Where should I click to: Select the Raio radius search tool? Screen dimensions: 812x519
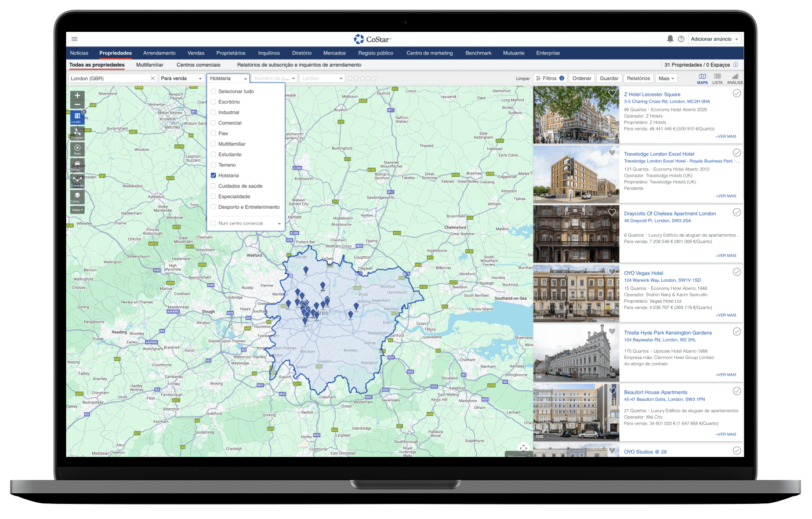click(77, 149)
